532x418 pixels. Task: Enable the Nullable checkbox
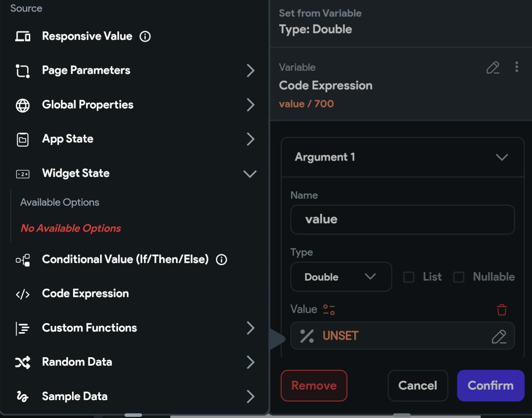coord(459,277)
